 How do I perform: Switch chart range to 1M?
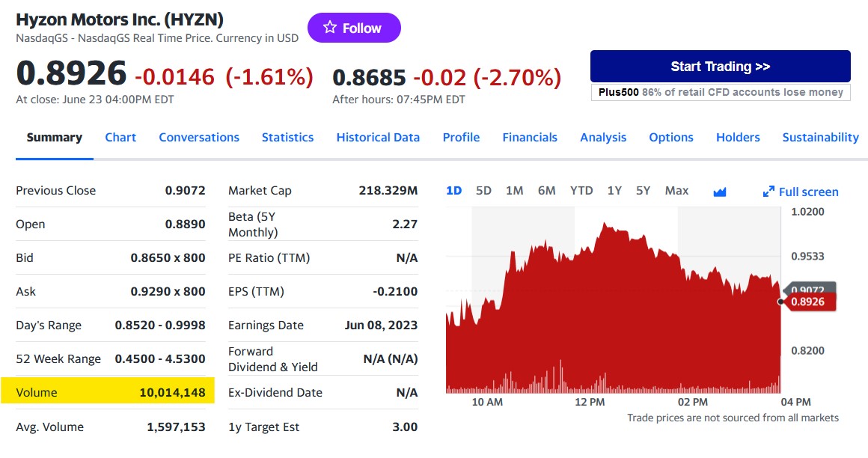[x=514, y=191]
